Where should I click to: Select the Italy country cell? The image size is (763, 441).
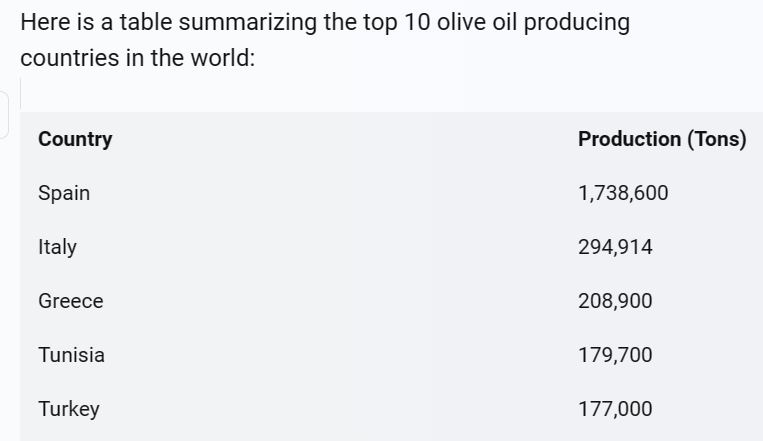point(57,247)
